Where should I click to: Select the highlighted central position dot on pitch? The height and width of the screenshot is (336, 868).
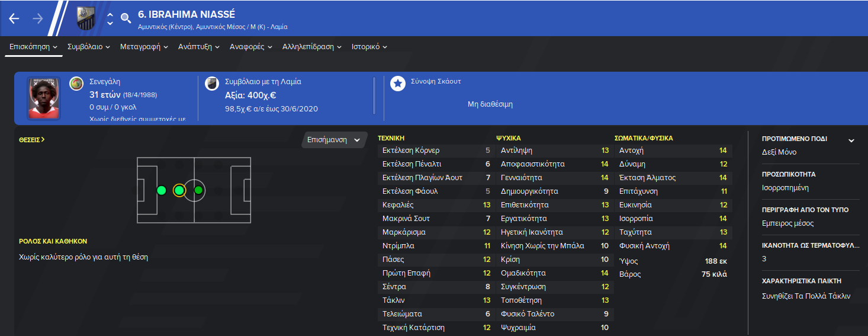[179, 190]
